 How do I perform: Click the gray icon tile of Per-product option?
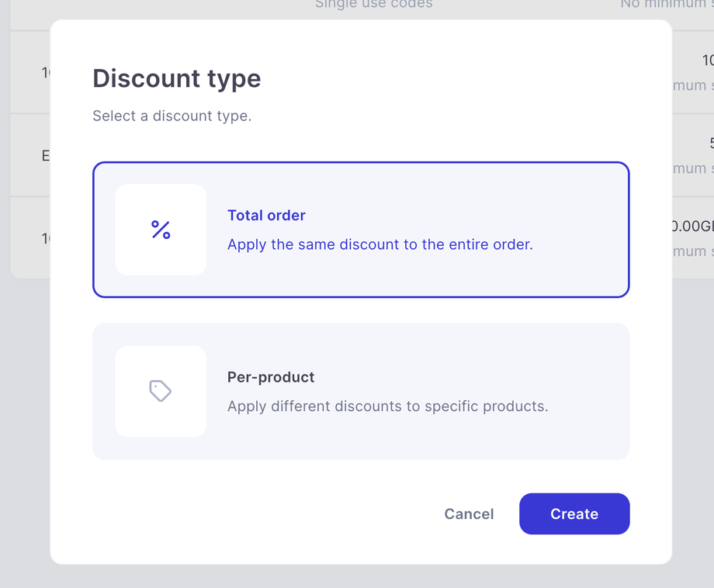point(161,391)
